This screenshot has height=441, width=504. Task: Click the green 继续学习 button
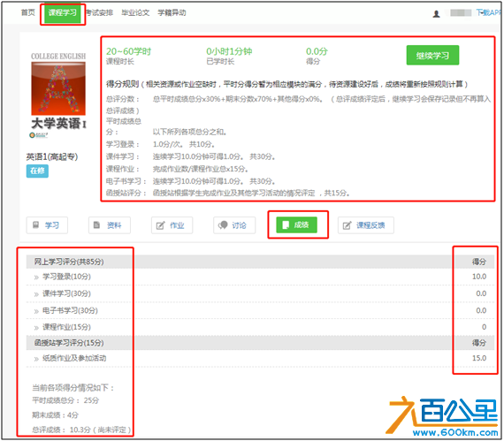coord(432,56)
